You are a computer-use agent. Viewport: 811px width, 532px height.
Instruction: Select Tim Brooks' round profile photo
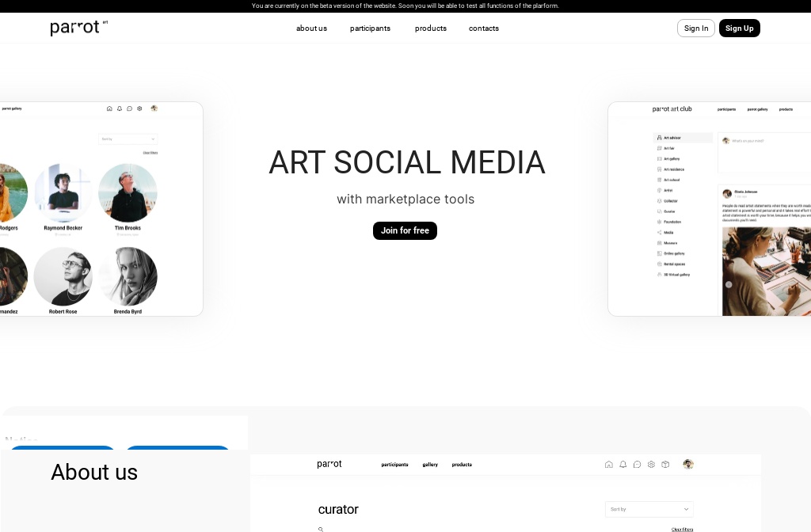click(x=128, y=192)
